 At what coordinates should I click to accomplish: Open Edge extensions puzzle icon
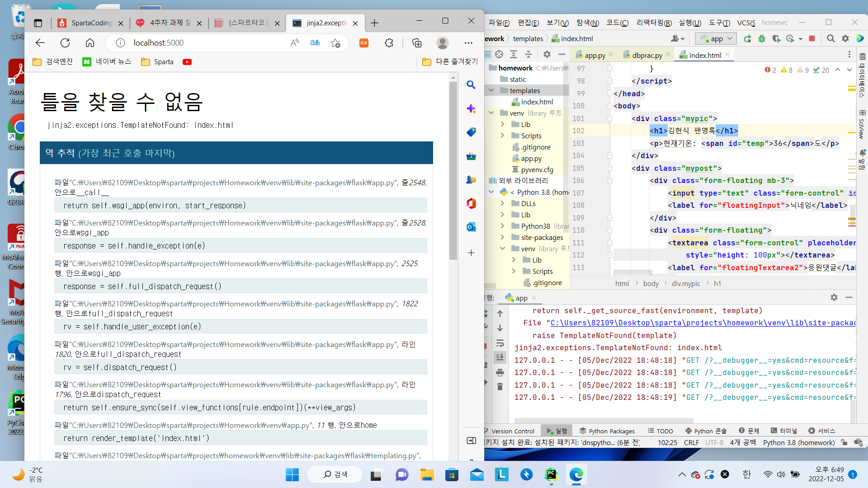[389, 43]
